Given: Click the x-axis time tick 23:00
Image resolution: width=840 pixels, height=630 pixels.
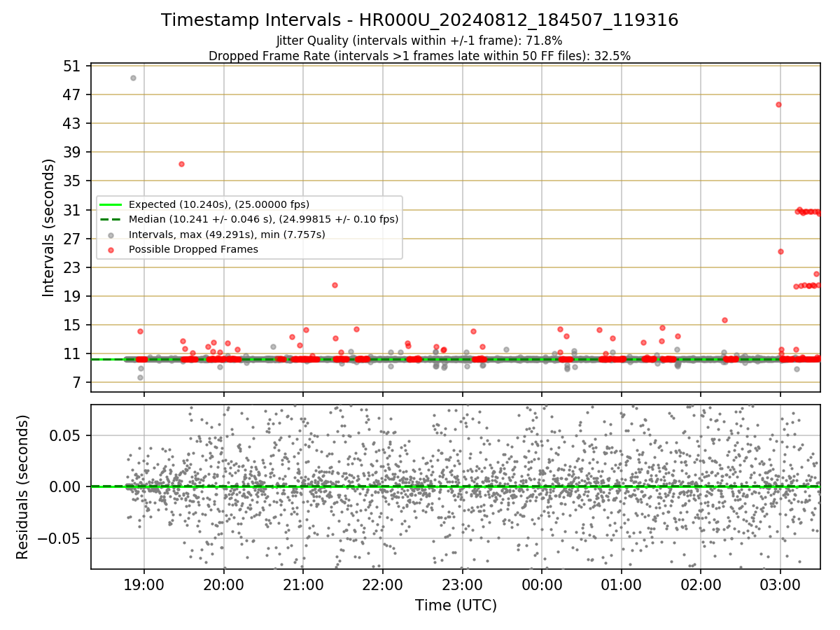Looking at the screenshot, I should 463,584.
